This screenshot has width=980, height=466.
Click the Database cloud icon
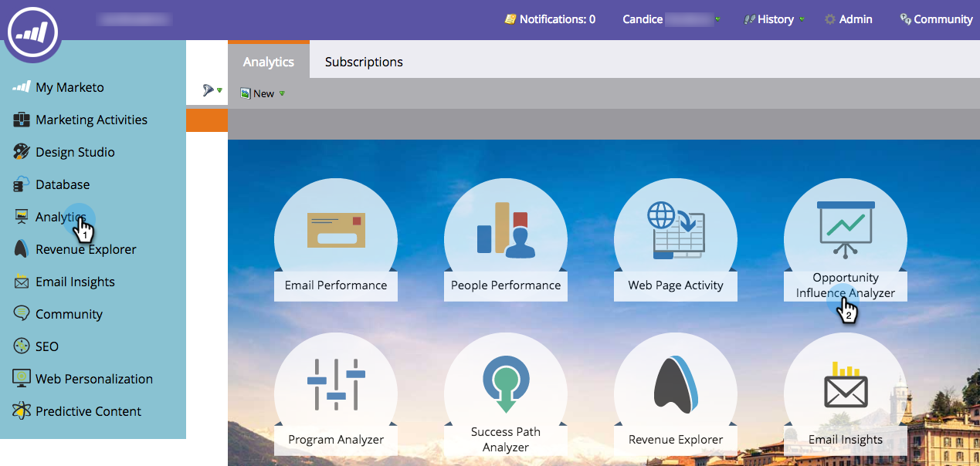22,184
